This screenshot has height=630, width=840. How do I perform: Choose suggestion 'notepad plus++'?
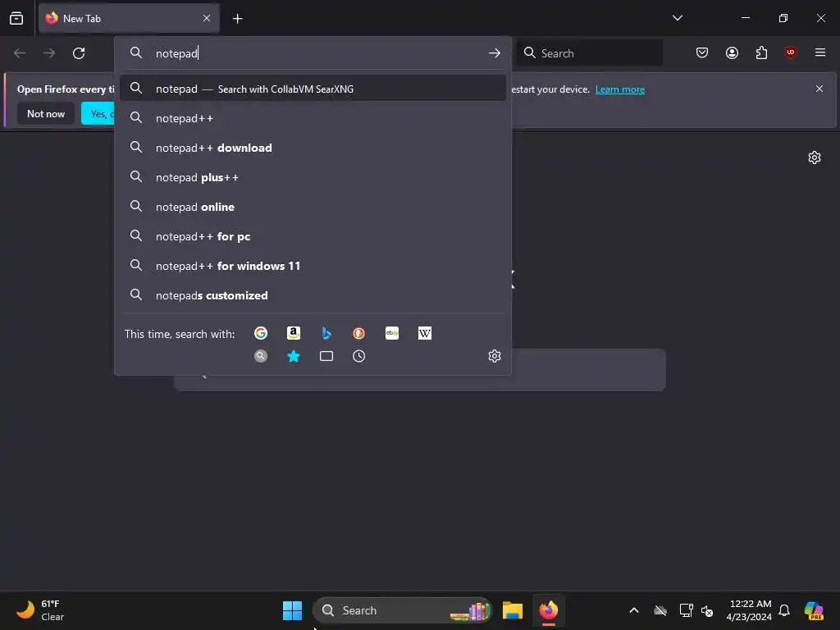[313, 177]
